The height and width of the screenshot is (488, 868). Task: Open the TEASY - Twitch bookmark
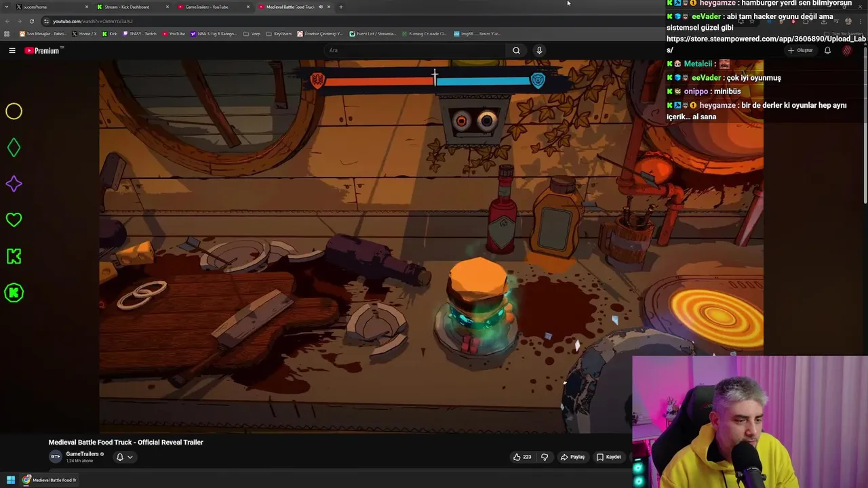click(140, 33)
